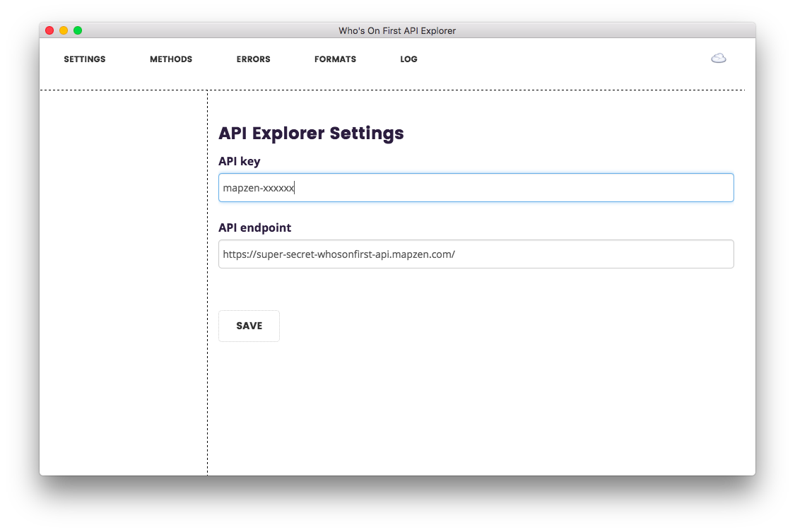
Task: Close the API Explorer window
Action: (49, 30)
